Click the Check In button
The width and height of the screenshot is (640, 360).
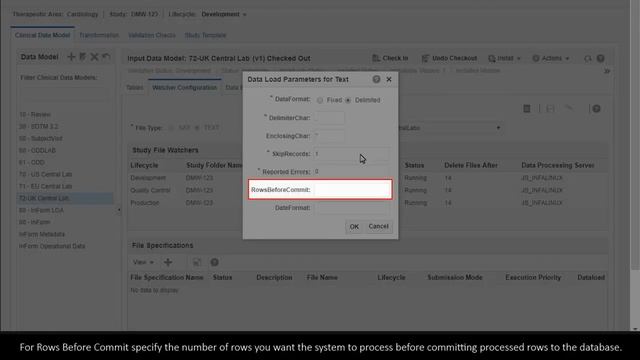coord(390,58)
